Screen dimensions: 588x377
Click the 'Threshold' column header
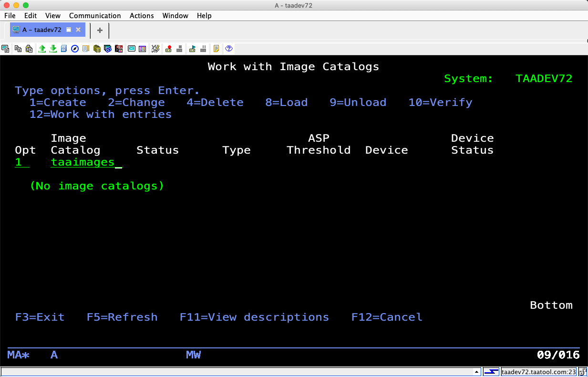point(319,150)
